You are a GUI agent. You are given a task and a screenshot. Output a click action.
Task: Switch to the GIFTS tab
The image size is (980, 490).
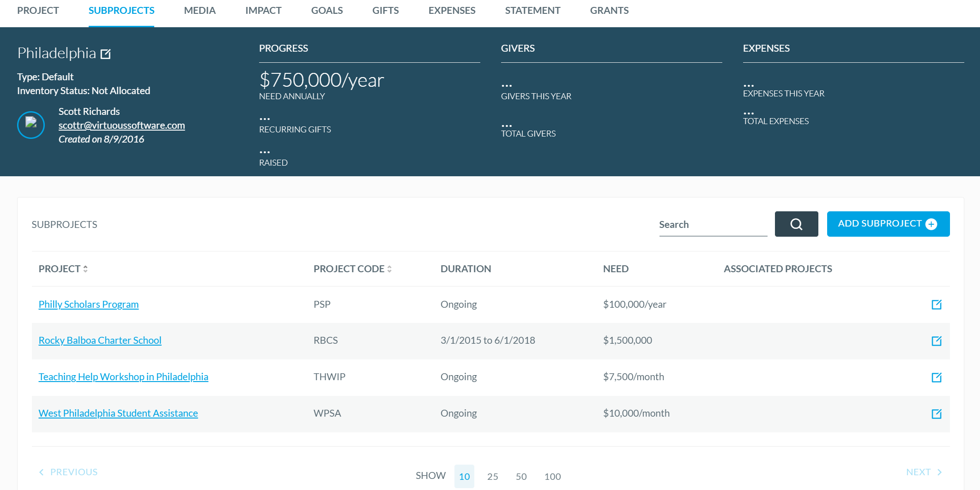click(386, 11)
